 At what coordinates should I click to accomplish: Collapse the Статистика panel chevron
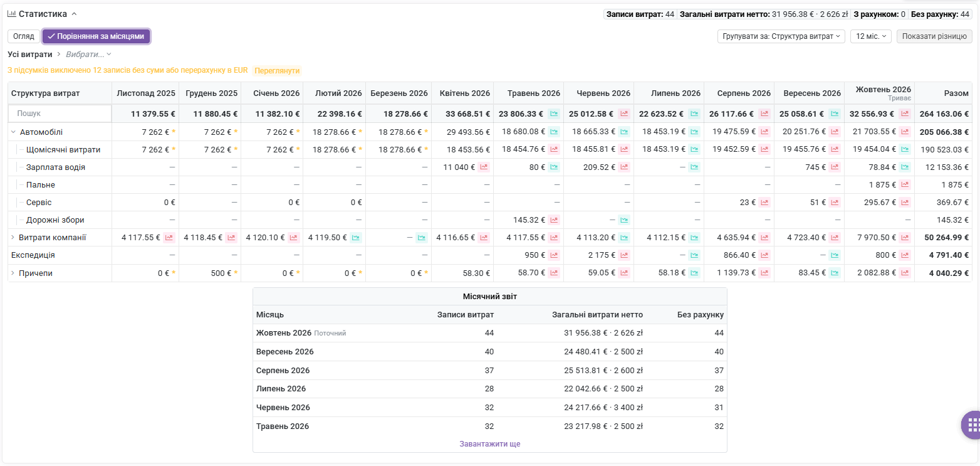[x=74, y=14]
